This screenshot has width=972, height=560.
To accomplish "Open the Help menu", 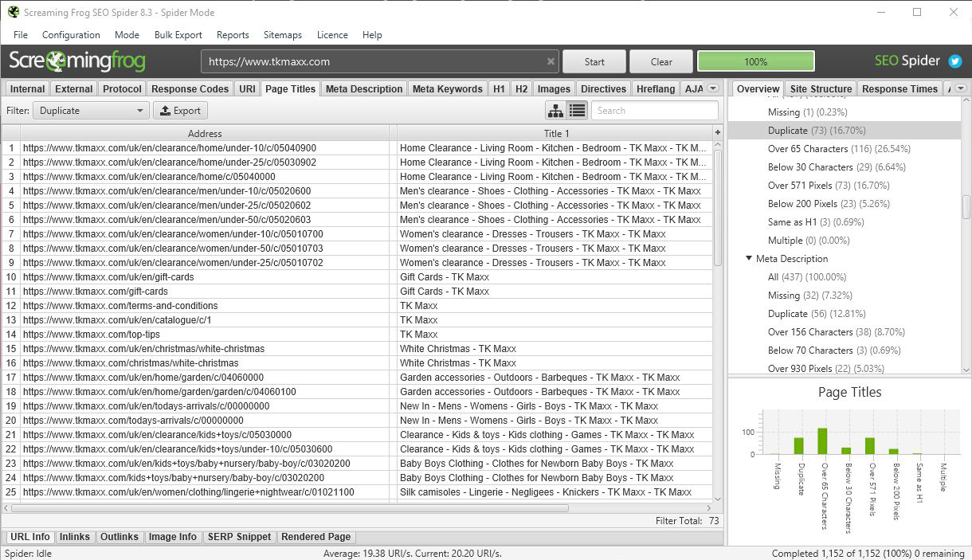I will pos(372,35).
